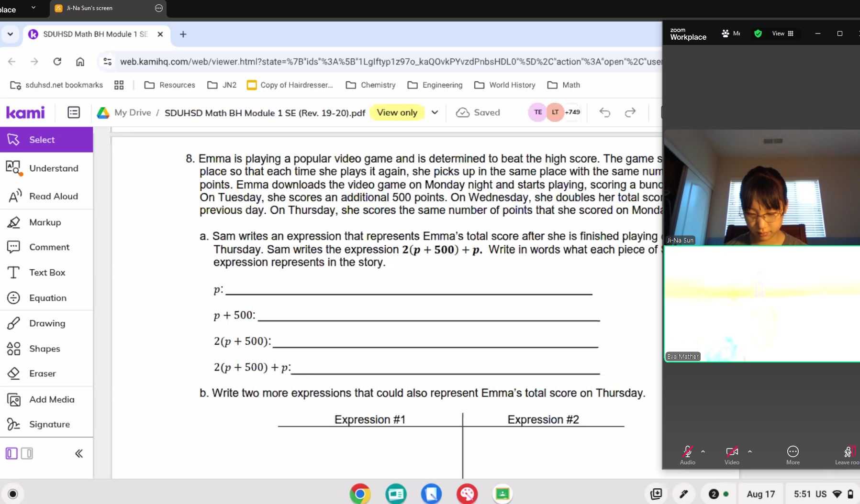Click the undo arrow in Kami toolbar
The width and height of the screenshot is (860, 504).
pos(604,112)
